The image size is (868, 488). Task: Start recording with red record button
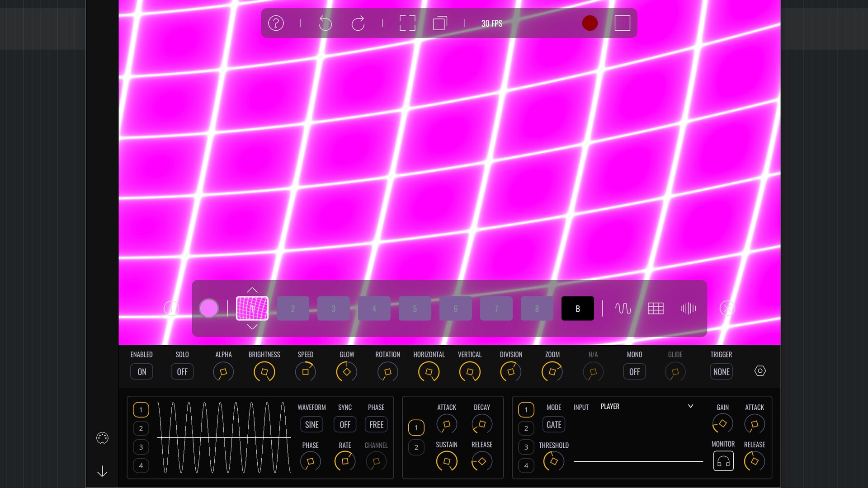click(590, 23)
